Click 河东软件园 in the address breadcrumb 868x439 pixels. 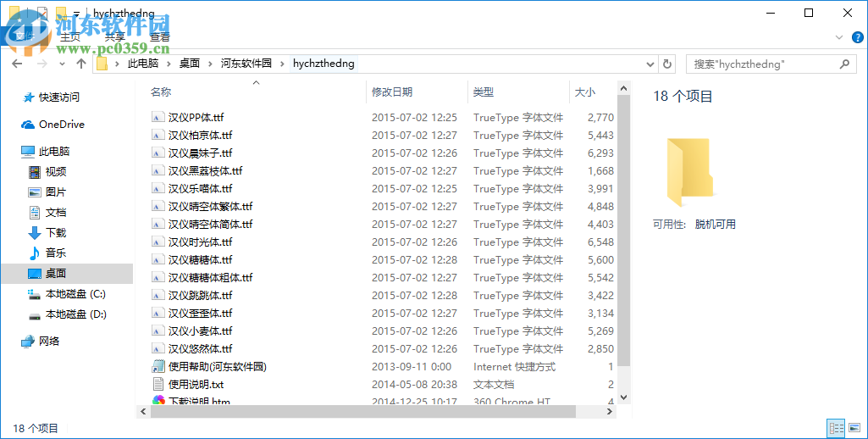(x=246, y=64)
